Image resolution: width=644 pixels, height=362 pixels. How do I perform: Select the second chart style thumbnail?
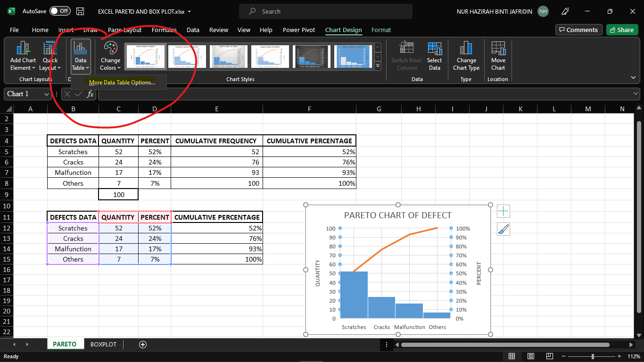pos(187,57)
